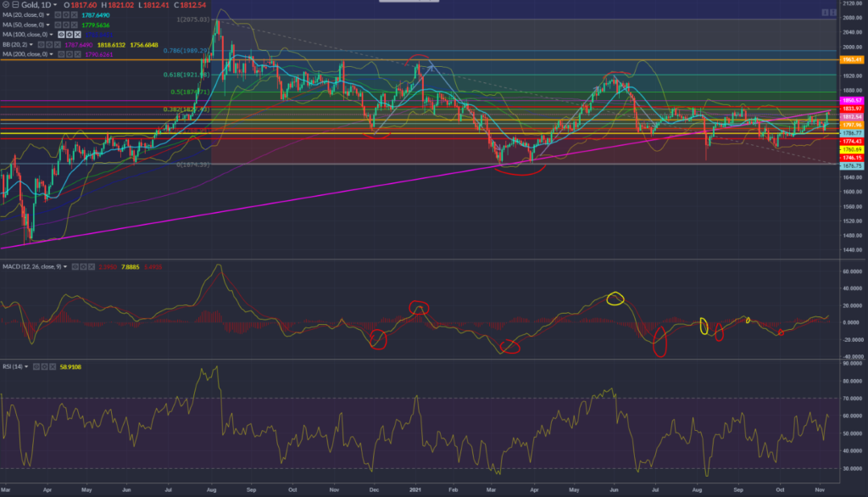Open the RSI (14) dropdown arrow

(x=27, y=366)
